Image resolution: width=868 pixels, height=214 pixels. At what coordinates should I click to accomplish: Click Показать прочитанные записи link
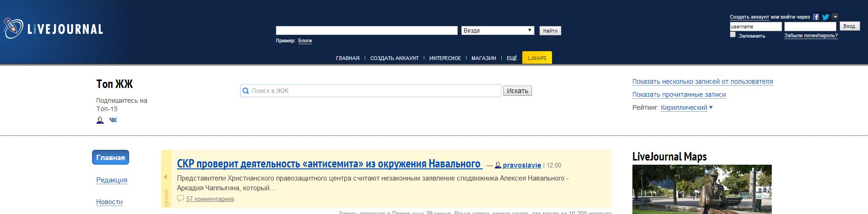[x=679, y=94]
